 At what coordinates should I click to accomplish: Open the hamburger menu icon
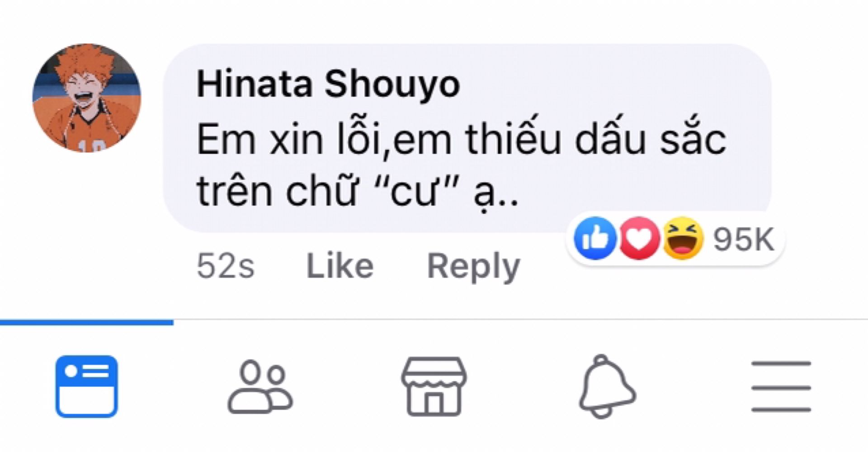point(781,386)
